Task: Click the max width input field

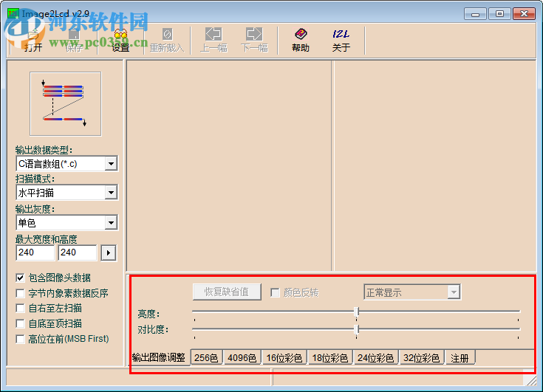Action: click(x=35, y=252)
